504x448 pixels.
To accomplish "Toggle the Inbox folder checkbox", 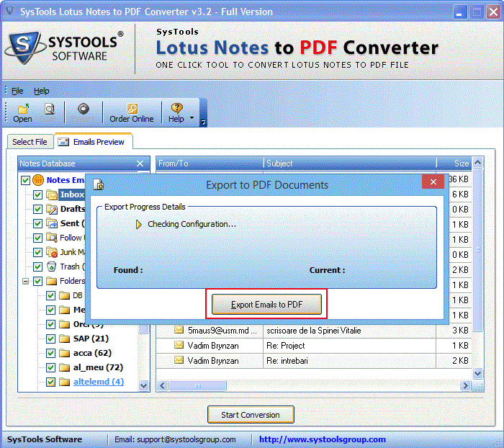I will click(x=38, y=194).
